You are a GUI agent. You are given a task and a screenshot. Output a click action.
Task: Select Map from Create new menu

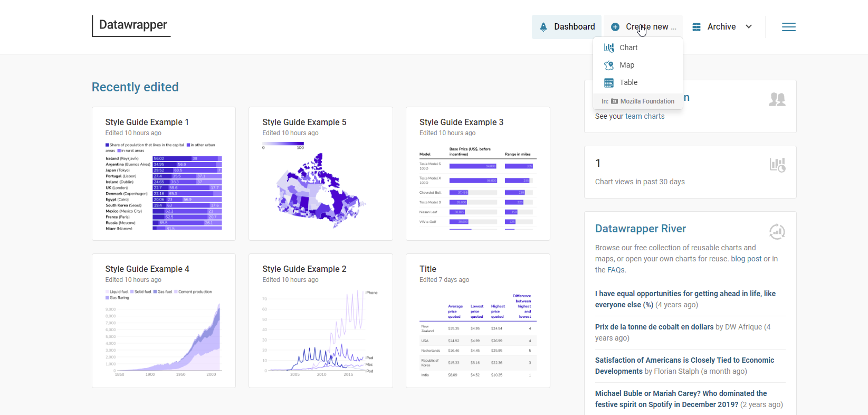click(x=627, y=65)
